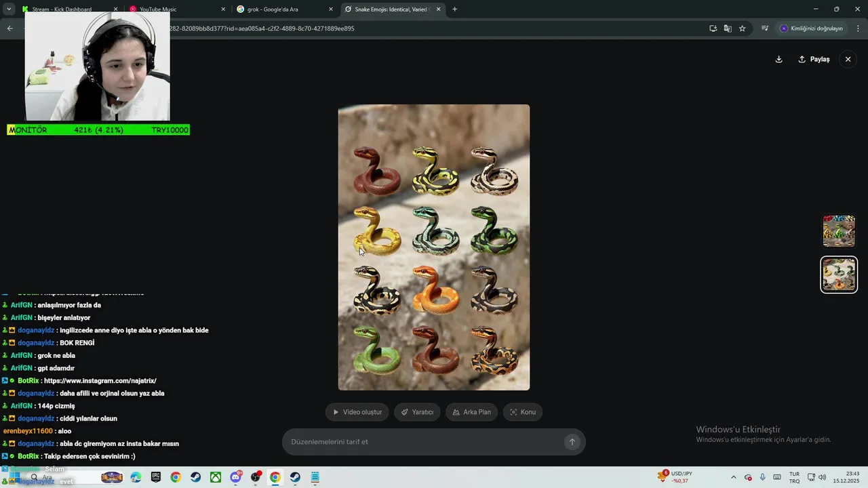868x488 pixels.
Task: Close the grok Google search tab
Action: (331, 9)
